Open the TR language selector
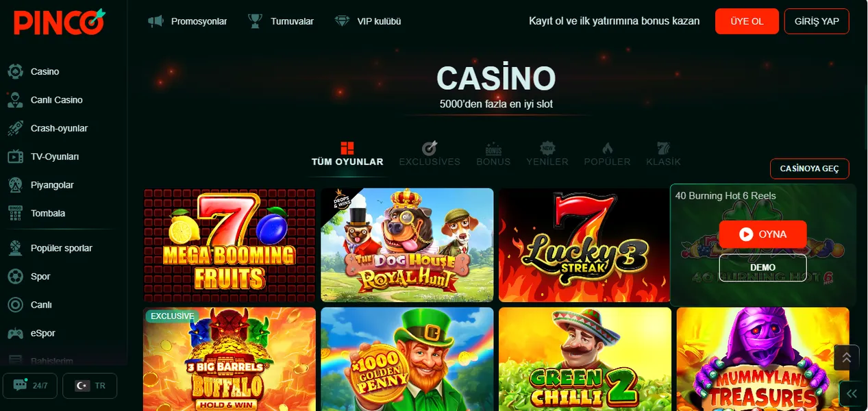The height and width of the screenshot is (411, 868). point(90,386)
